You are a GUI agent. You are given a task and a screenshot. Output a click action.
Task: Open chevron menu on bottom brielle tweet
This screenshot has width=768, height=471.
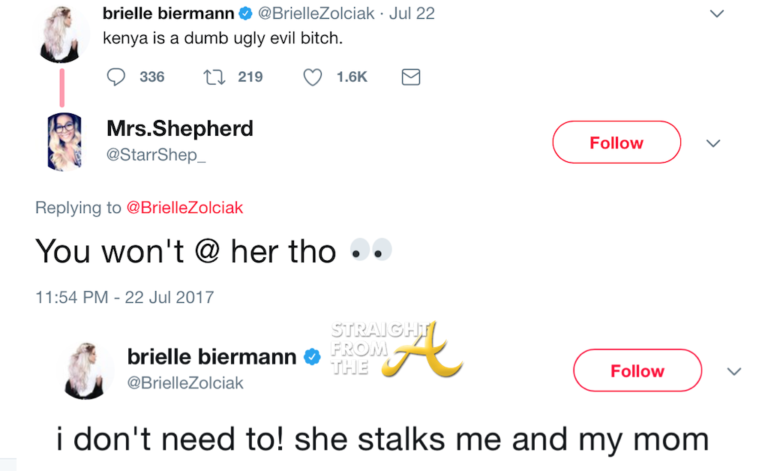(x=734, y=371)
